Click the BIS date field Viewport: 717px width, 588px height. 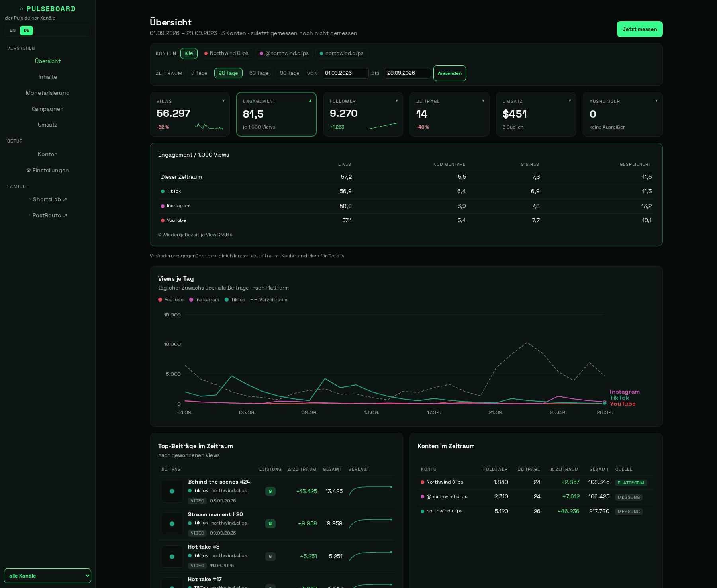click(x=407, y=73)
